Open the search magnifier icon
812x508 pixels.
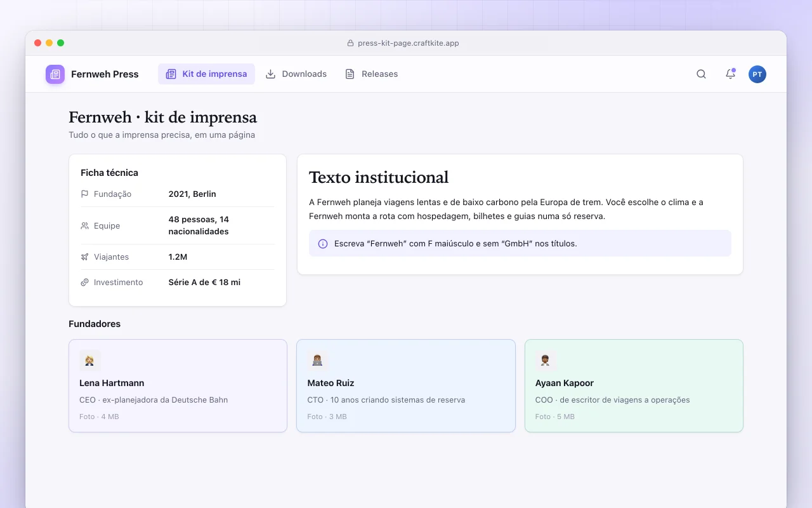tap(701, 74)
